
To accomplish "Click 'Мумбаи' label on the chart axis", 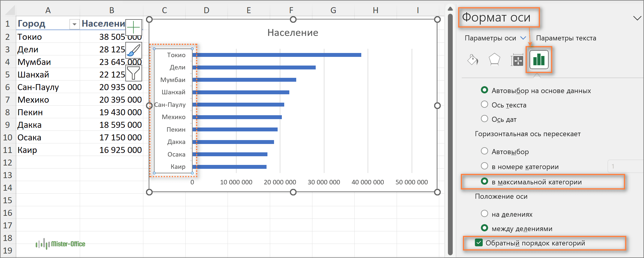I will (x=173, y=80).
